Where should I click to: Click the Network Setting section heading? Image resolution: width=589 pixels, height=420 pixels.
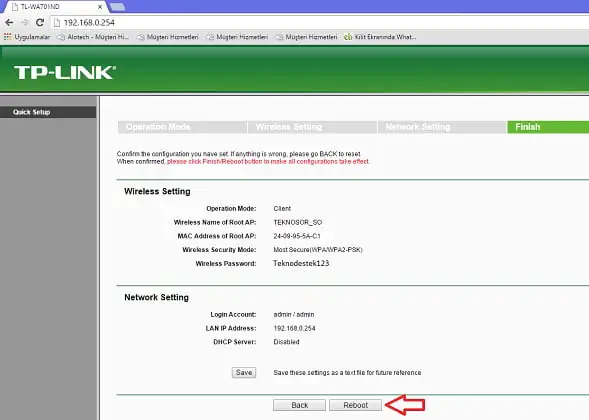(156, 297)
